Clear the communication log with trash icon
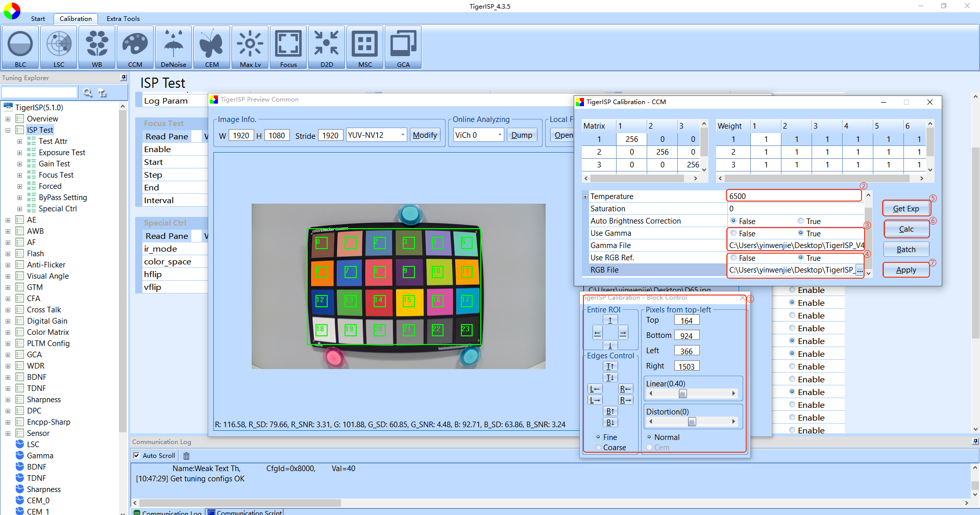The image size is (980, 515). pos(186,456)
